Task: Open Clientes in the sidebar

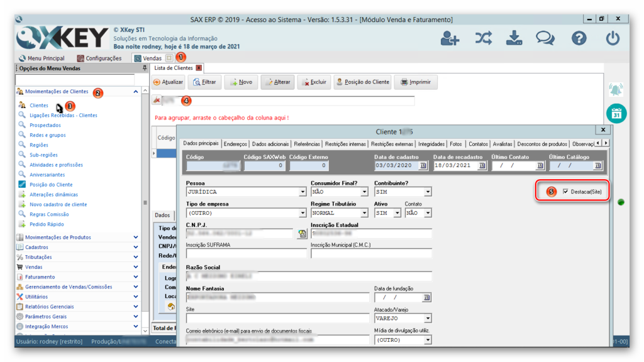Action: (x=38, y=106)
